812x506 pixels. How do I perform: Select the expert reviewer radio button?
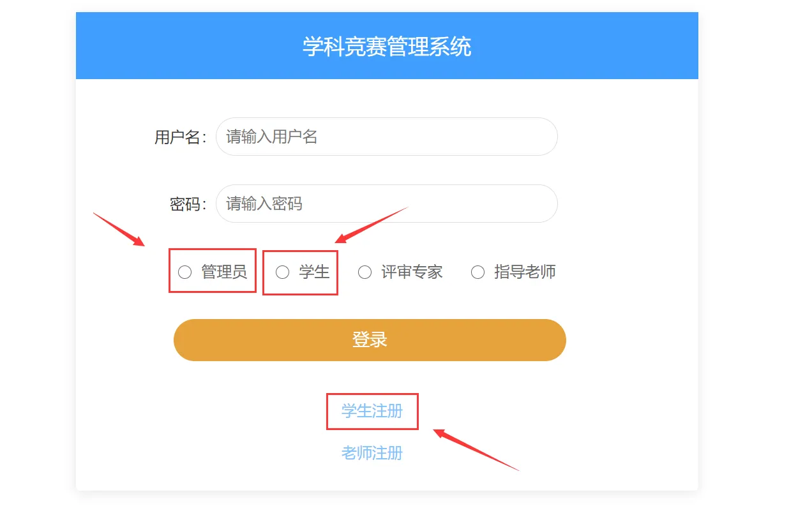coord(365,272)
